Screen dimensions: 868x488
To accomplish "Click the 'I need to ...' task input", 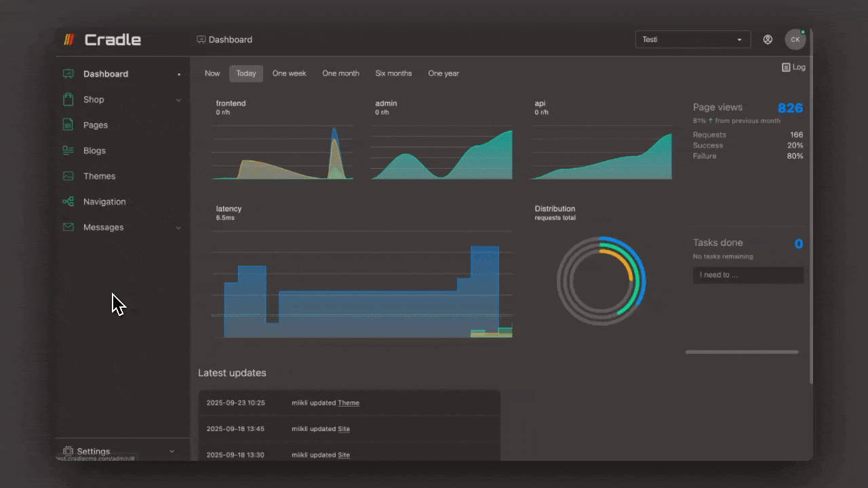I will (748, 275).
